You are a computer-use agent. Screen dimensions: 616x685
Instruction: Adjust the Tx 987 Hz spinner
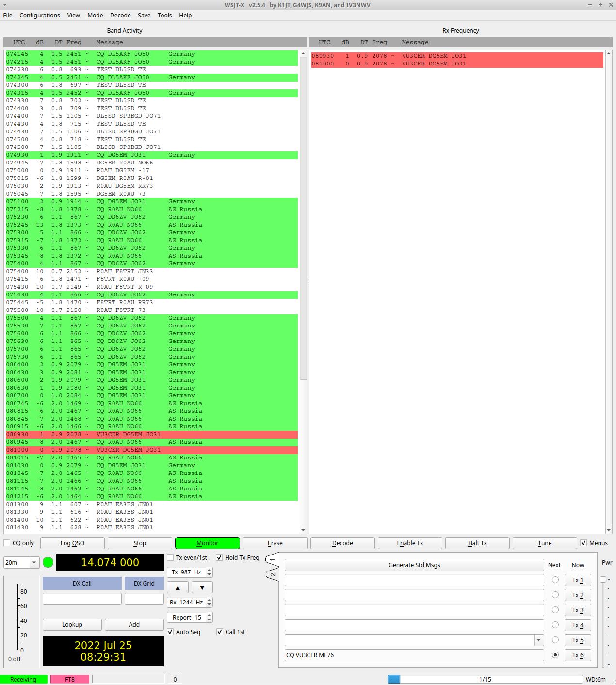(190, 572)
